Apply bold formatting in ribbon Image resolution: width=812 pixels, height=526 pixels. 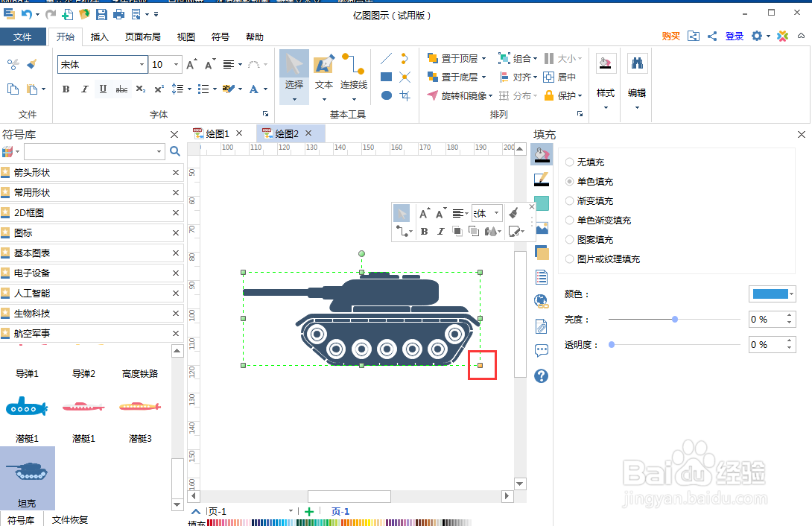coord(66,89)
